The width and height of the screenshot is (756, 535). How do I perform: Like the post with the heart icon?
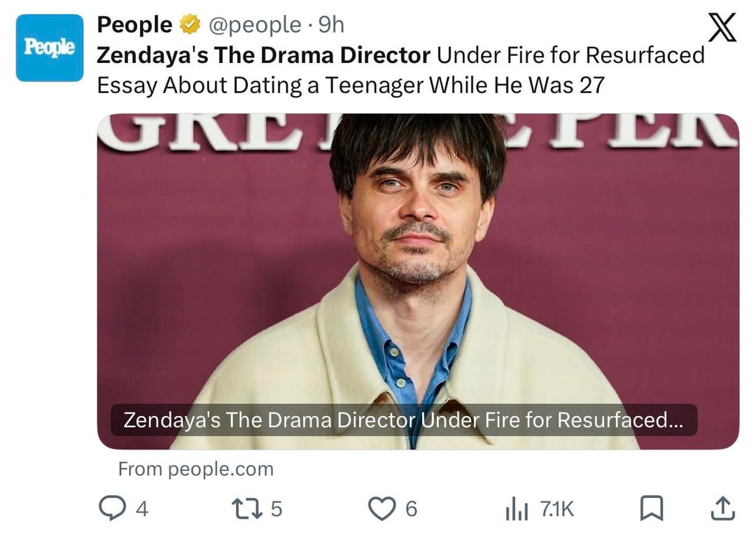pyautogui.click(x=381, y=509)
